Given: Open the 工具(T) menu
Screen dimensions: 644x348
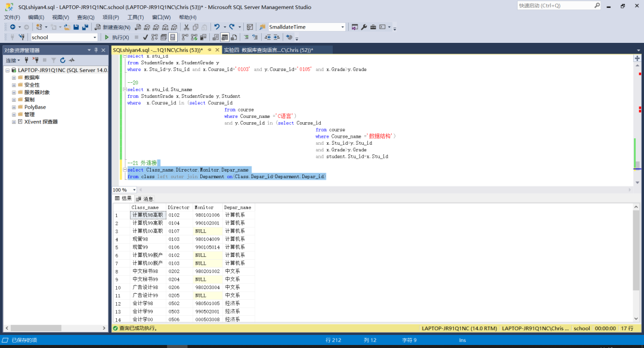Looking at the screenshot, I should click(x=135, y=17).
